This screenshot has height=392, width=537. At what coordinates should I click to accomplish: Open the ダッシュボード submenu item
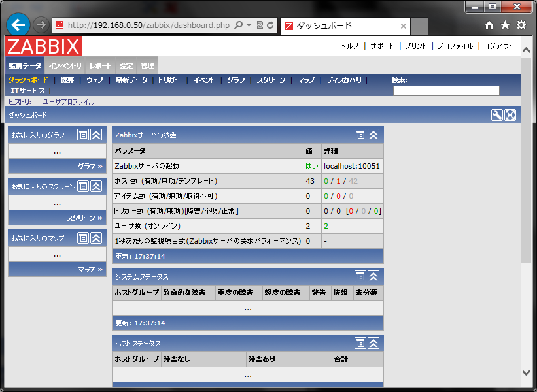point(28,80)
